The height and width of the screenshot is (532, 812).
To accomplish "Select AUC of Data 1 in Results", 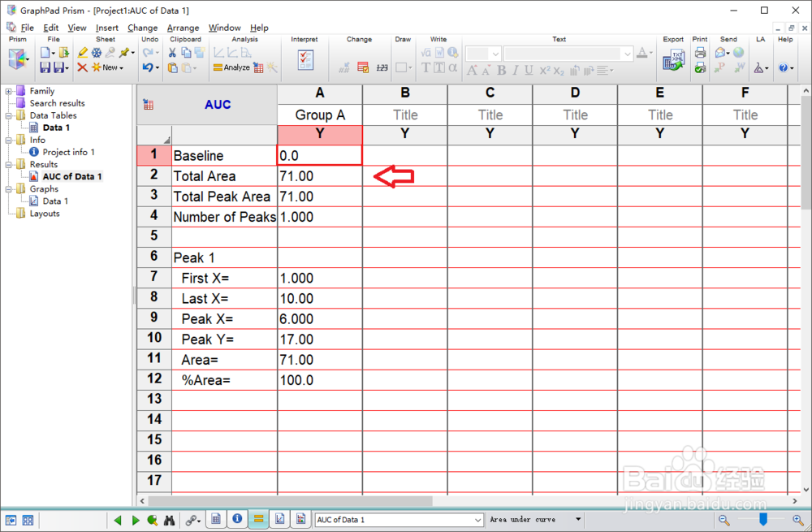I will point(72,176).
